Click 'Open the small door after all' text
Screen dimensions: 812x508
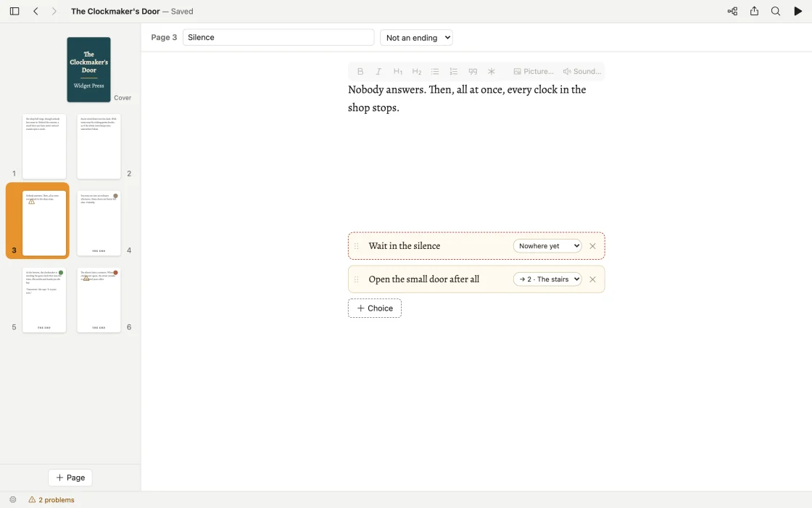point(423,279)
